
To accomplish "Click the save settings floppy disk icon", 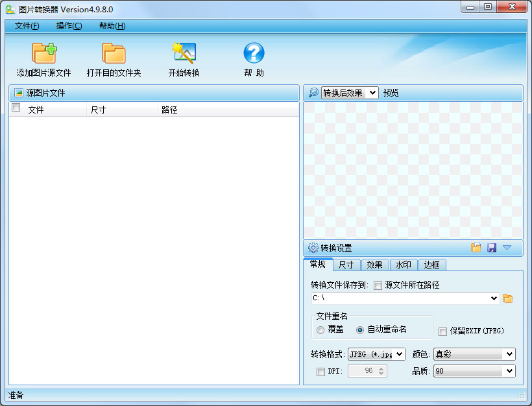I will [491, 248].
